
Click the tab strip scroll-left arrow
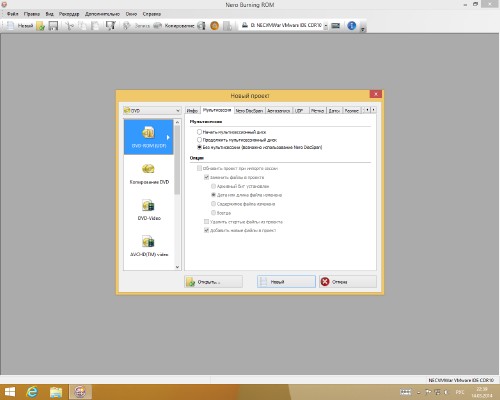click(x=367, y=110)
